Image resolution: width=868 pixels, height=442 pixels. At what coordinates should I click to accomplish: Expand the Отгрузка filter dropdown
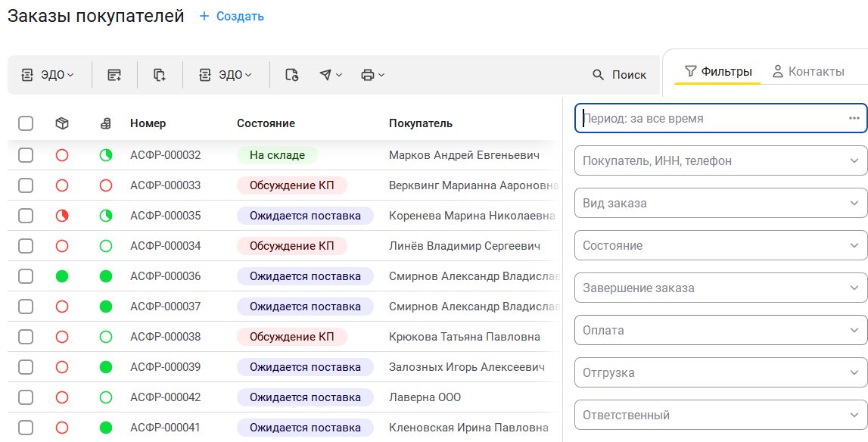720,373
